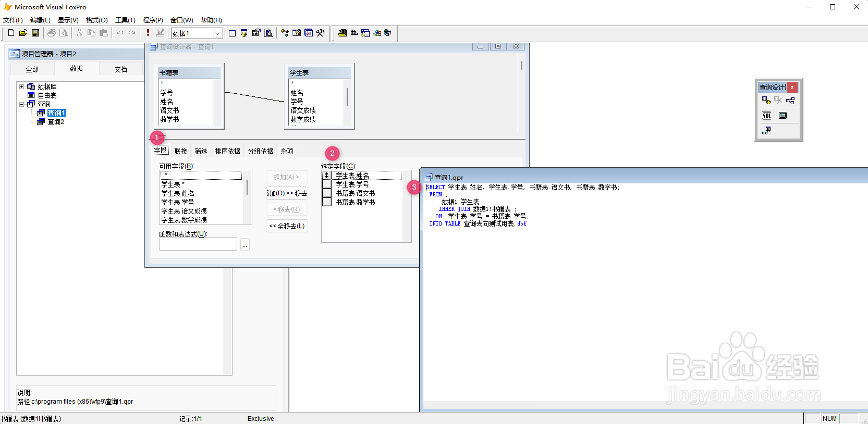The width and height of the screenshot is (868, 424).
Task: Click the 函数和表达式 input field
Action: tap(198, 244)
